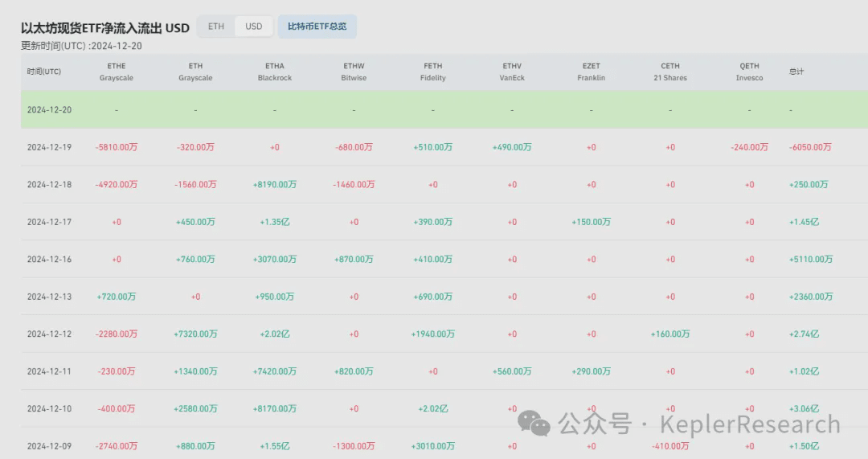Select the 2024-12-11 date cell
This screenshot has width=868, height=459.
[49, 371]
